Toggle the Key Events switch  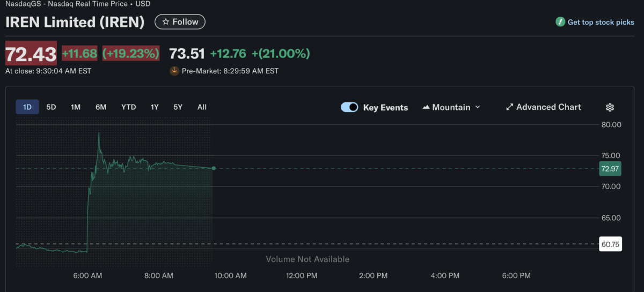[x=349, y=107]
